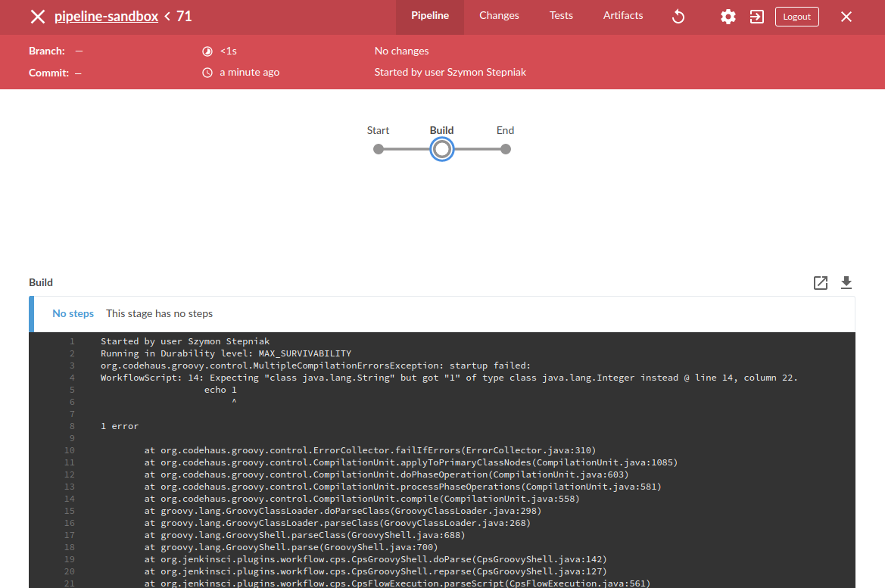Click the GroovyClassLoader.doParseClass stack trace line

[343, 512]
